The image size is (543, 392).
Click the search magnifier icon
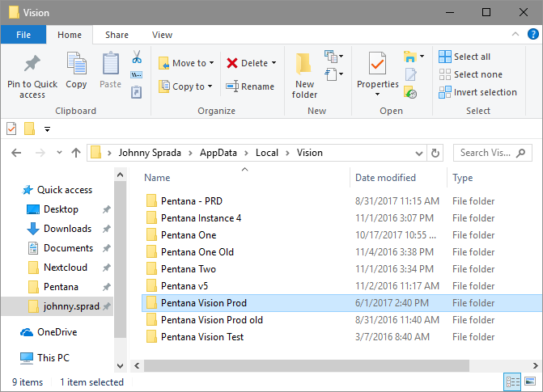coord(521,153)
